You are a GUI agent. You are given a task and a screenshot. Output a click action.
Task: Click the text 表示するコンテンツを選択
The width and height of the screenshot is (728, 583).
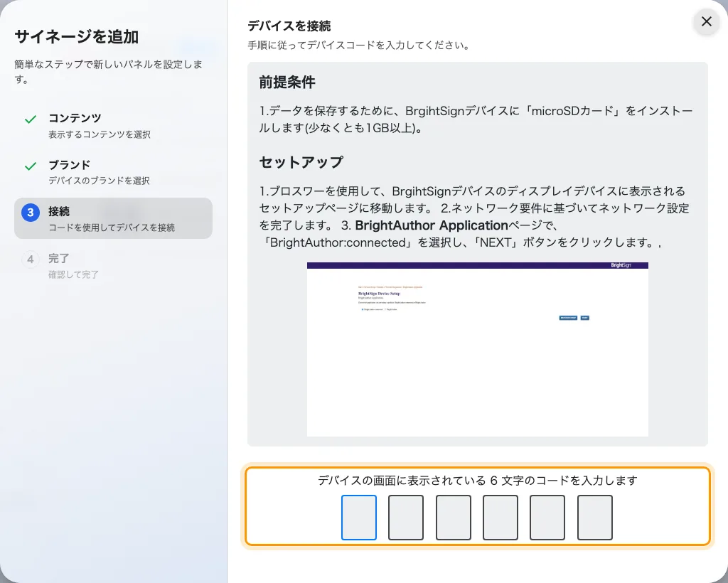coord(100,134)
